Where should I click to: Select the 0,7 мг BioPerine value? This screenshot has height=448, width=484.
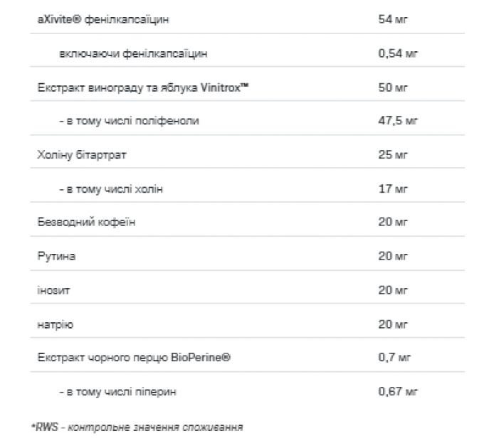pos(394,358)
